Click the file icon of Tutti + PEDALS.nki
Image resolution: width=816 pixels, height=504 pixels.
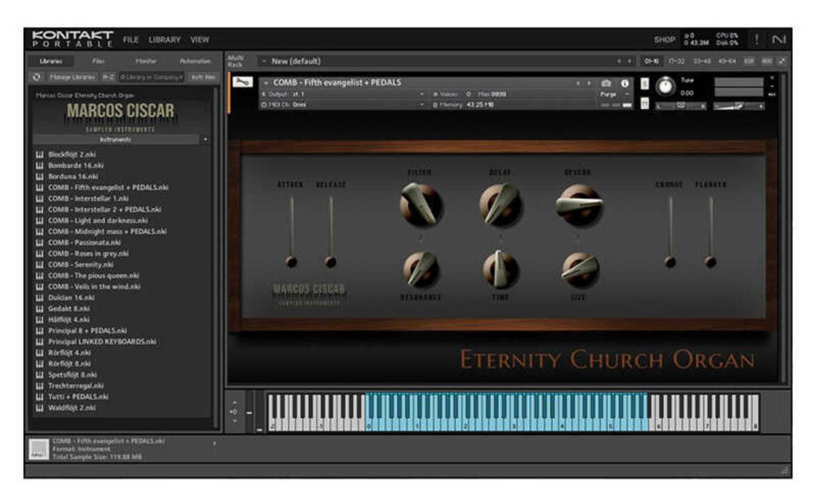(x=40, y=397)
